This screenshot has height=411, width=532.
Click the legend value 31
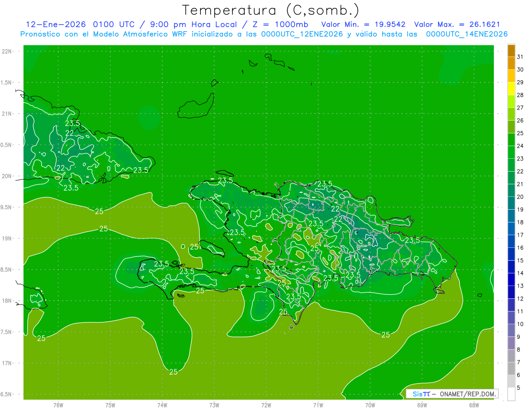click(520, 57)
